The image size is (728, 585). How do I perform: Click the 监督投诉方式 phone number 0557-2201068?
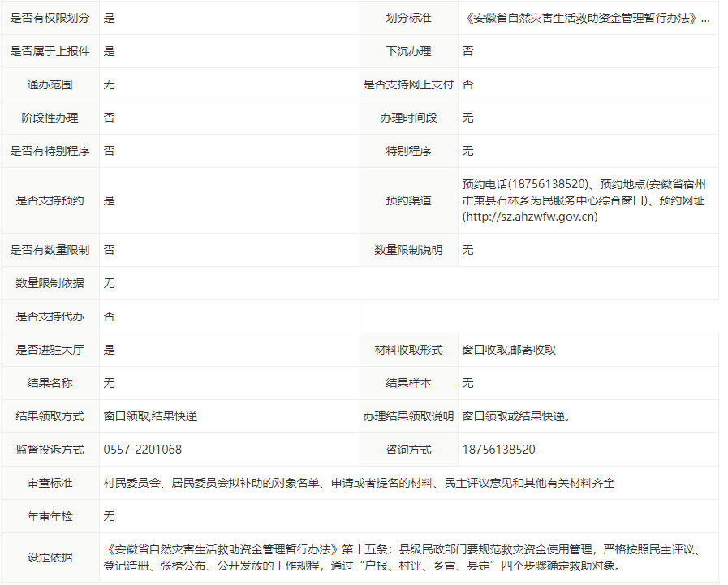143,450
